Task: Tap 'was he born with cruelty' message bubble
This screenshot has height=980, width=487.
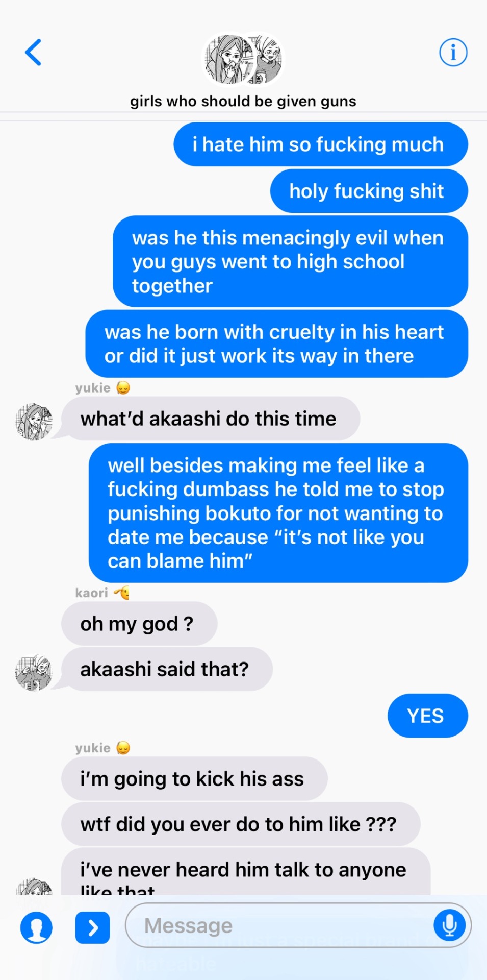Action: click(x=276, y=344)
